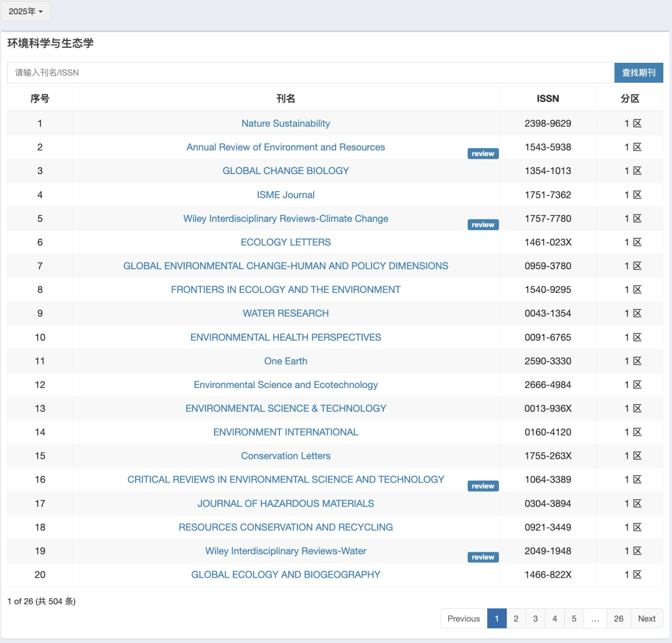Click review badge on Annual Review row
Screen dimensions: 672x643
pos(483,154)
